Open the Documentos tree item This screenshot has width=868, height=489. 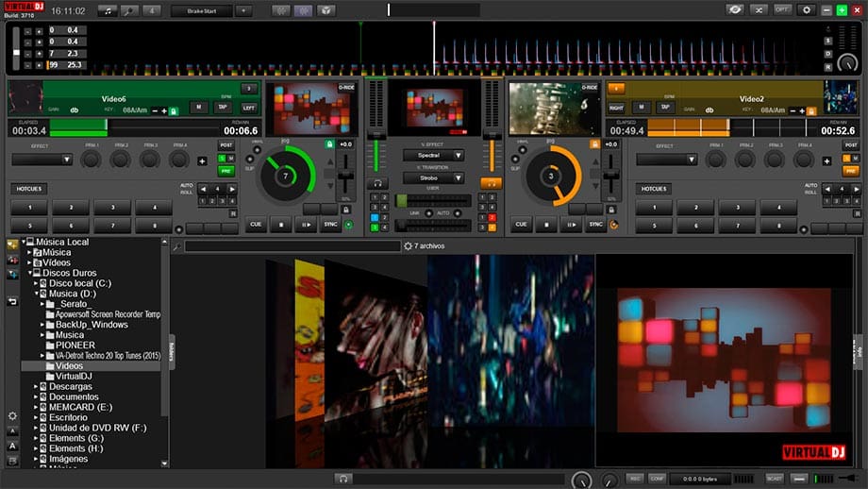74,397
